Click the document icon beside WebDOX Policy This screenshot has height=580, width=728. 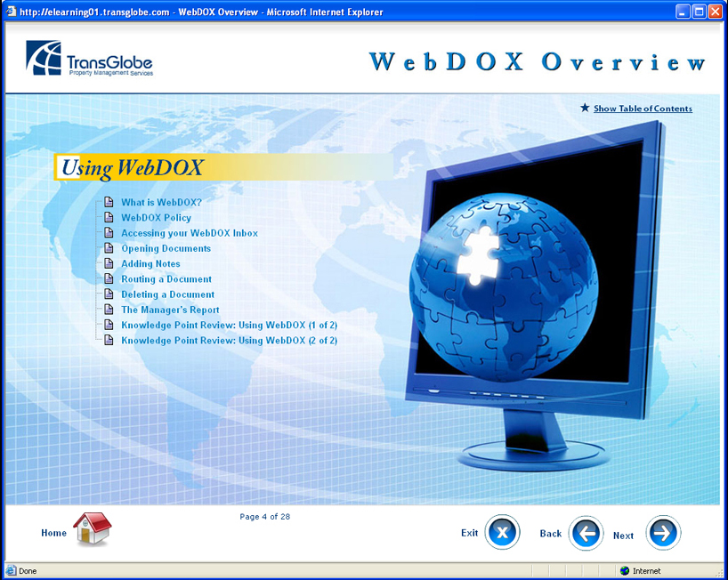[109, 217]
